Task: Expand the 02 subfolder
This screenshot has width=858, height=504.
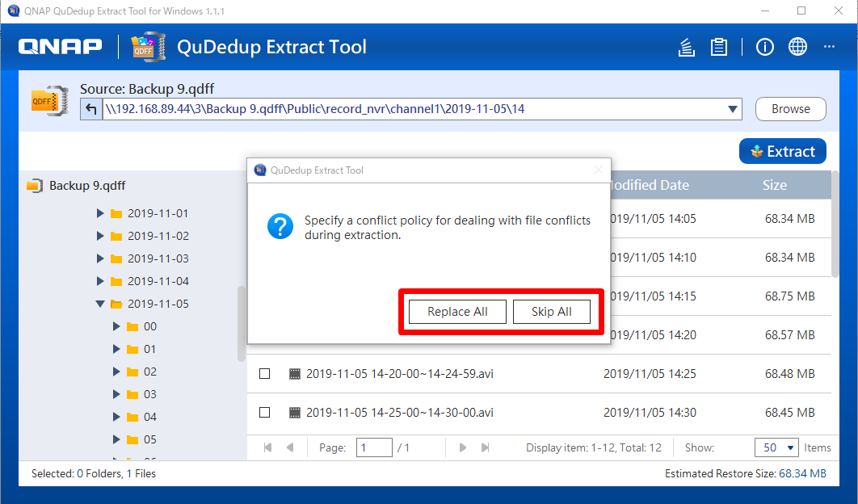Action: (116, 372)
